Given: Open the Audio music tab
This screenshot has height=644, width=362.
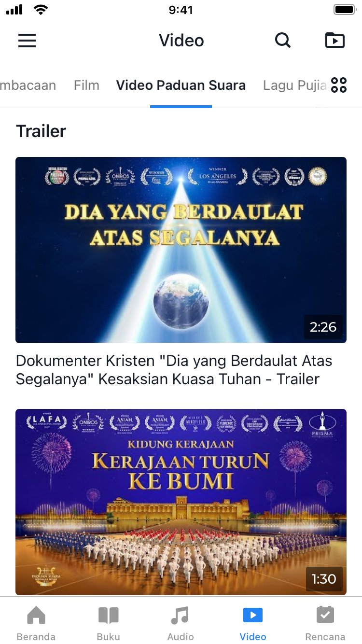Looking at the screenshot, I should tap(181, 623).
